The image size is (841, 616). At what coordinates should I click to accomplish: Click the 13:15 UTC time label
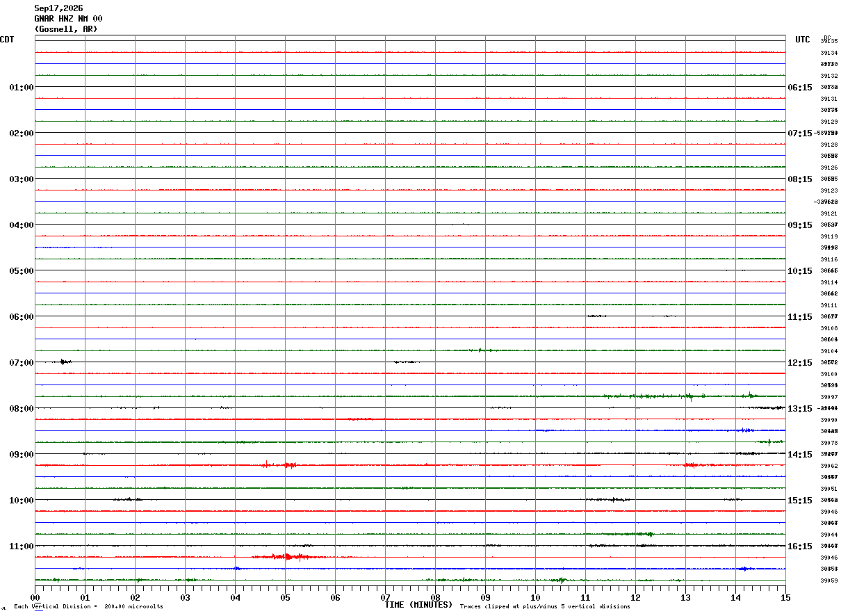[x=800, y=409]
